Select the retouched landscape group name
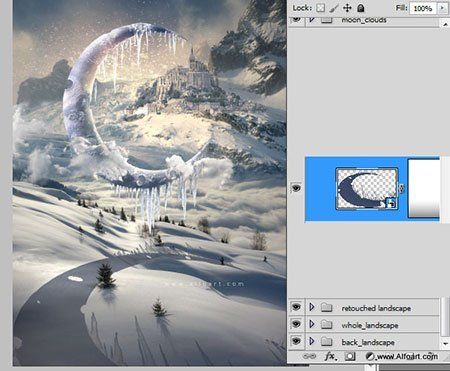The height and width of the screenshot is (371, 450). pyautogui.click(x=376, y=308)
